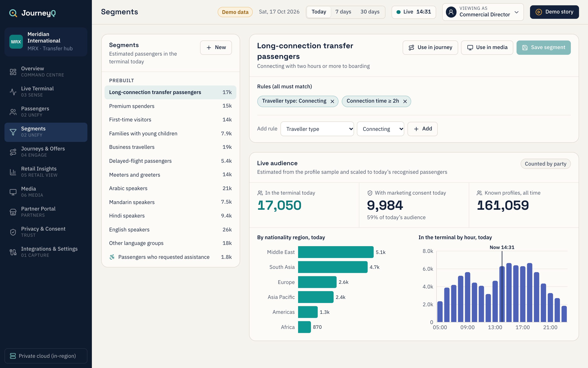Screen dimensions: 588x368
Task: Click the Middle East nationality bar
Action: click(336, 252)
